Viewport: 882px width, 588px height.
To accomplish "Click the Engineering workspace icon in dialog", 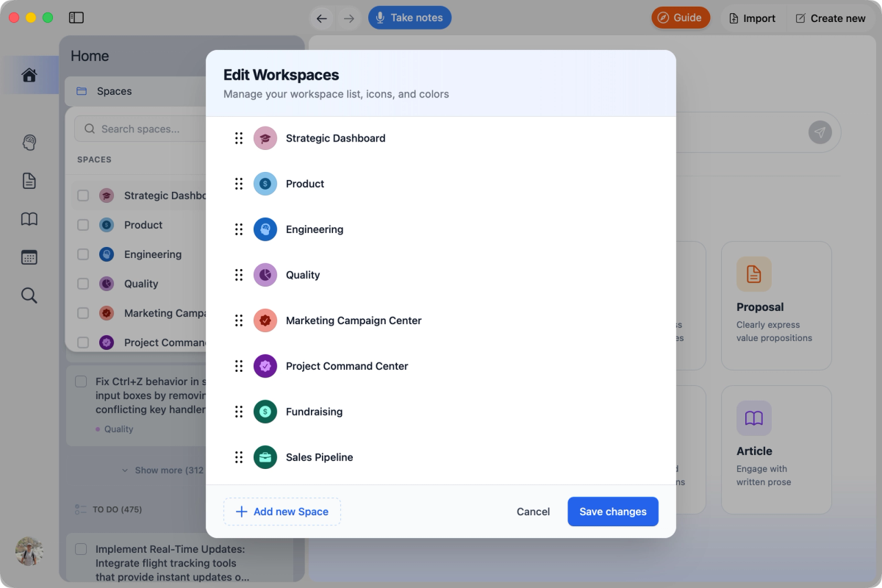I will [x=265, y=229].
